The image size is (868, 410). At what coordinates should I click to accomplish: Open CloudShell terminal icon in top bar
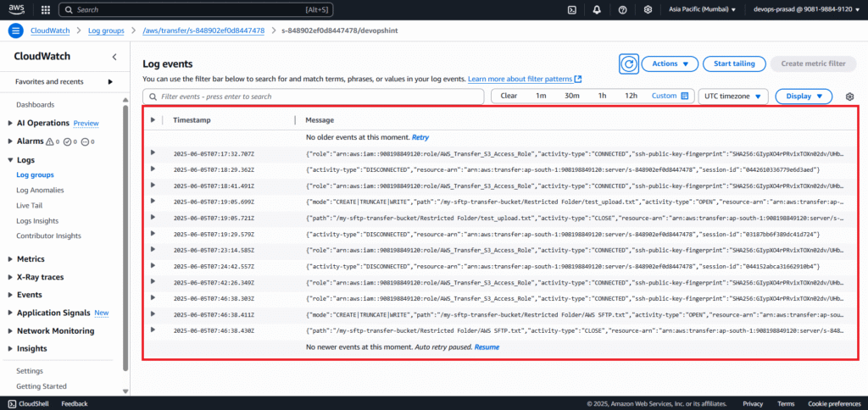[x=573, y=10]
